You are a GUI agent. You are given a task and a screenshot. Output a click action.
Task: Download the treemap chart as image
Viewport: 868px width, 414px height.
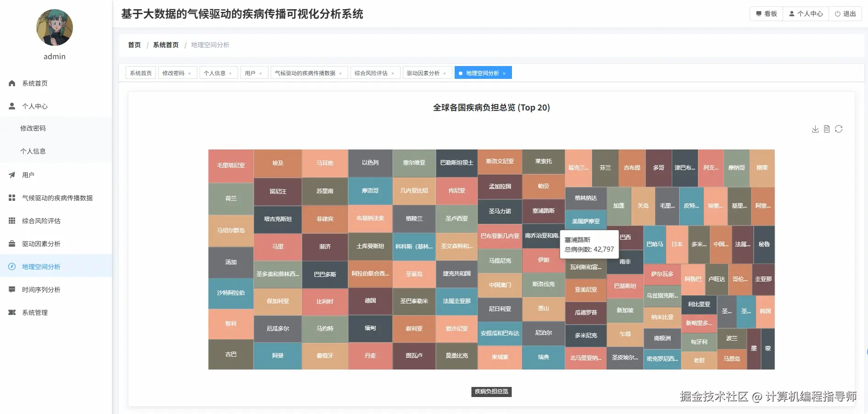pos(815,129)
